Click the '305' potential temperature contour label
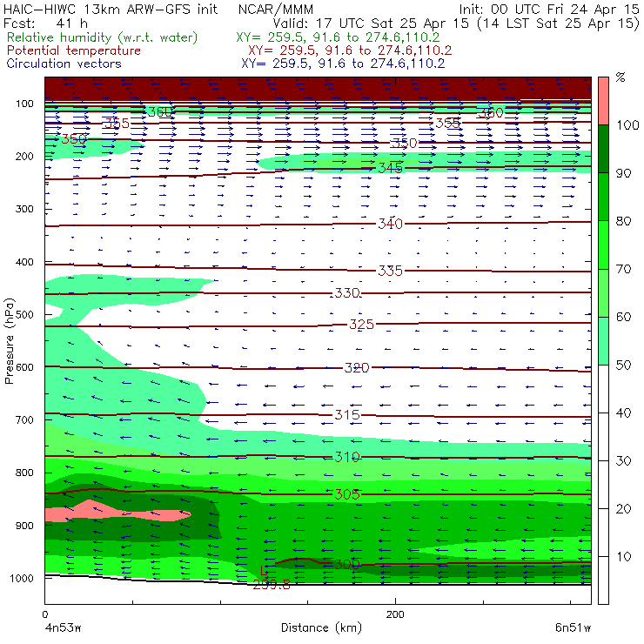The height and width of the screenshot is (644, 644). [347, 494]
